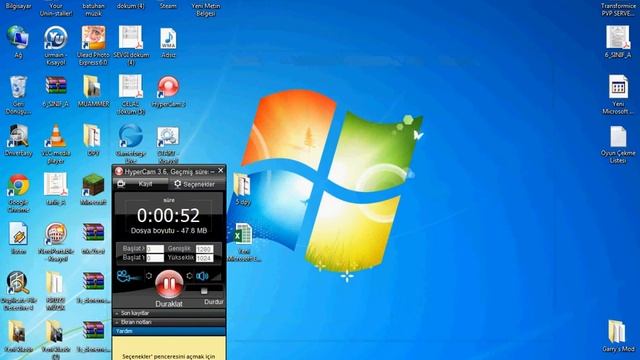
Task: Expand the Ekran notları section
Action: pos(169,322)
